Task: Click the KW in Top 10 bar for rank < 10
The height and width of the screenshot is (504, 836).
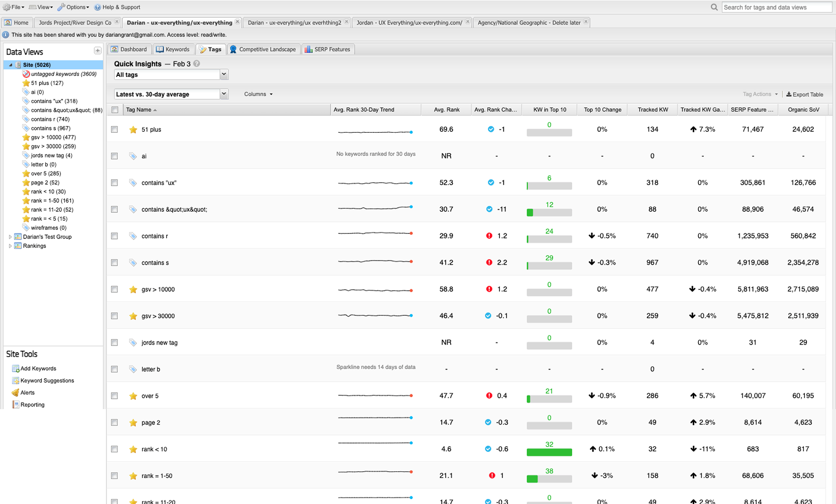Action: [549, 452]
